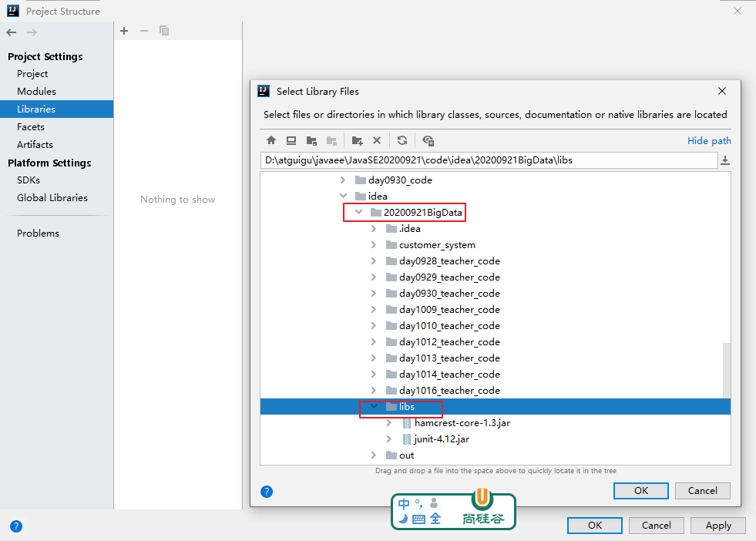Click OK in Project Structure window
The width and height of the screenshot is (756, 541).
pos(594,525)
